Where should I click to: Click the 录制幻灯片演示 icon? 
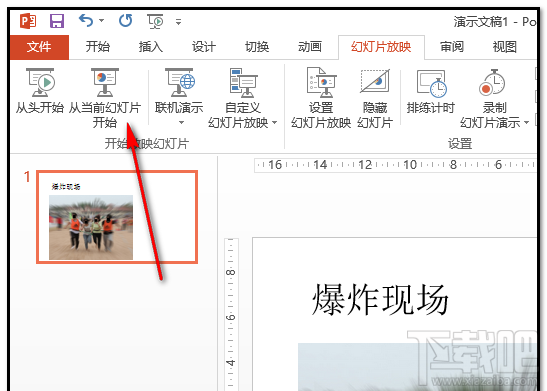pyautogui.click(x=492, y=82)
